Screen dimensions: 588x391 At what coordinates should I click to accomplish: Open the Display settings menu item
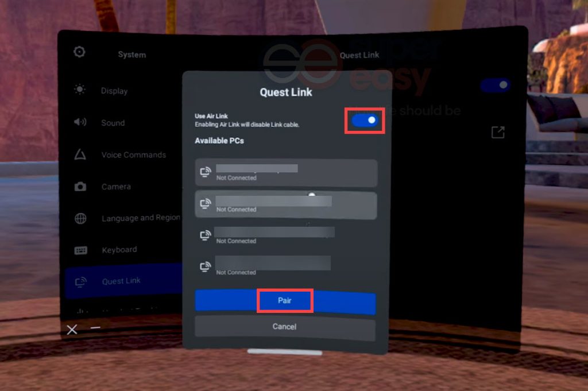point(114,91)
